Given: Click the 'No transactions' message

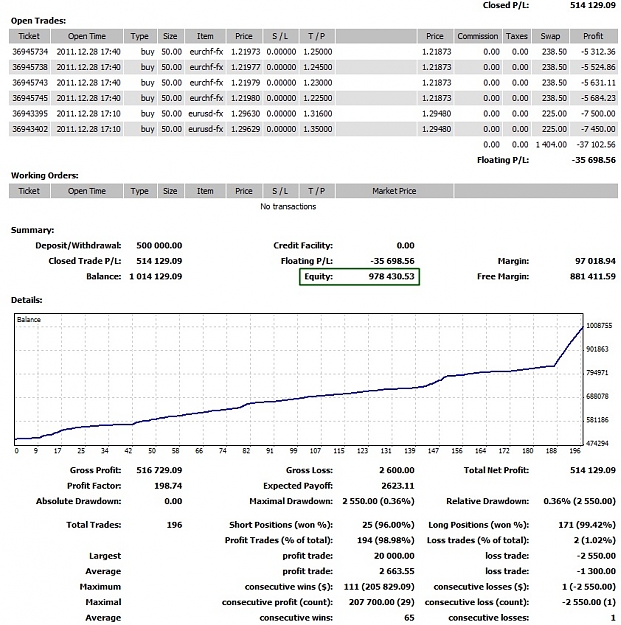Looking at the screenshot, I should (288, 206).
